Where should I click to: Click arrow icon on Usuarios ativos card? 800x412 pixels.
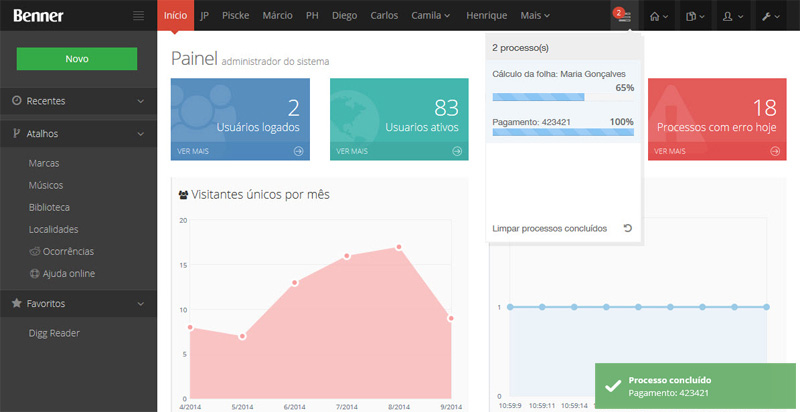[x=457, y=152]
